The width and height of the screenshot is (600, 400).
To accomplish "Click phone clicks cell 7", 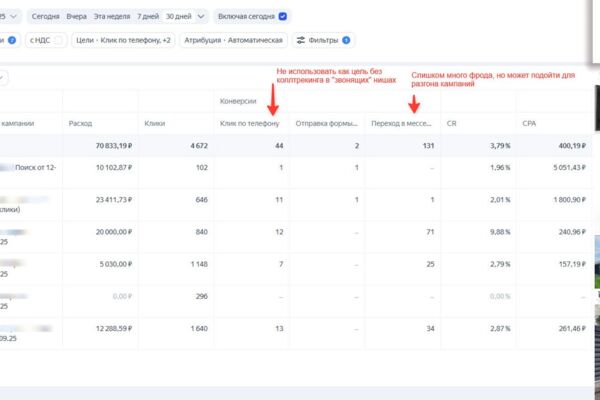I will point(281,264).
